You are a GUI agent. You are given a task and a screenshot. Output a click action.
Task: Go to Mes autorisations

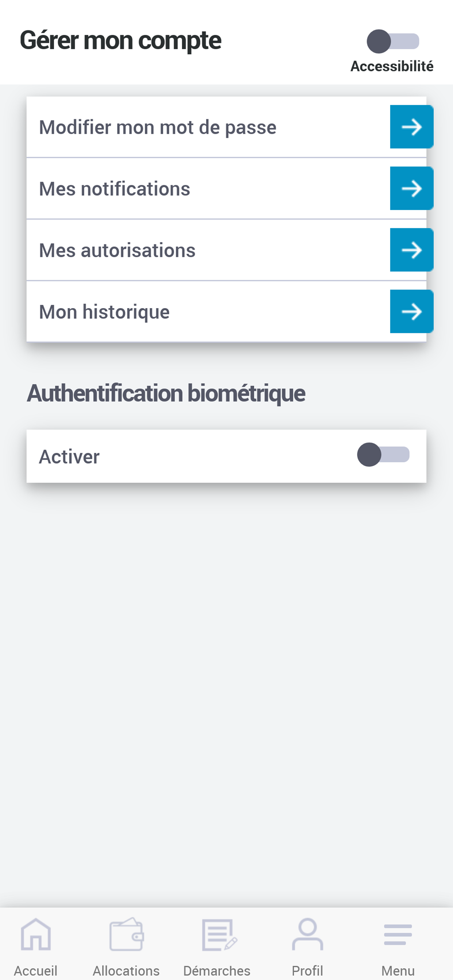click(117, 250)
